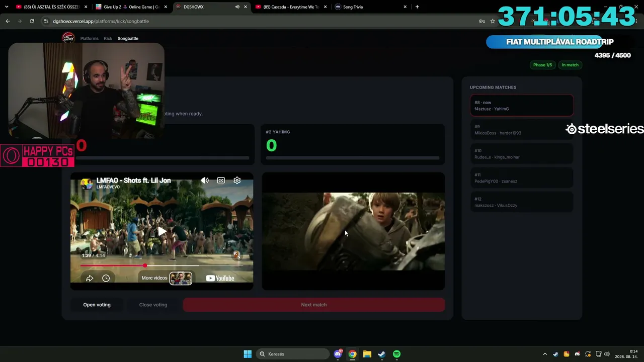Screen dimensions: 644x362
Task: Click the In match status badge
Action: pos(570,65)
